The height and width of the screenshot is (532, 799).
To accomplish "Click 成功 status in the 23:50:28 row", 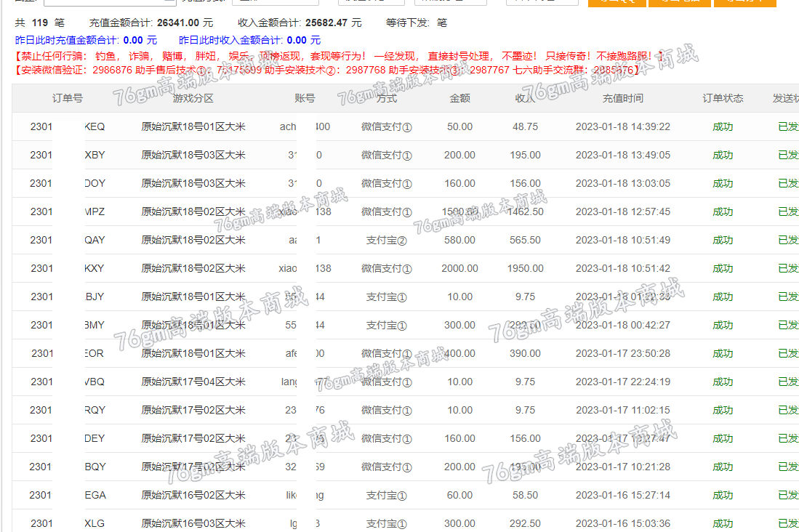I will pos(723,354).
